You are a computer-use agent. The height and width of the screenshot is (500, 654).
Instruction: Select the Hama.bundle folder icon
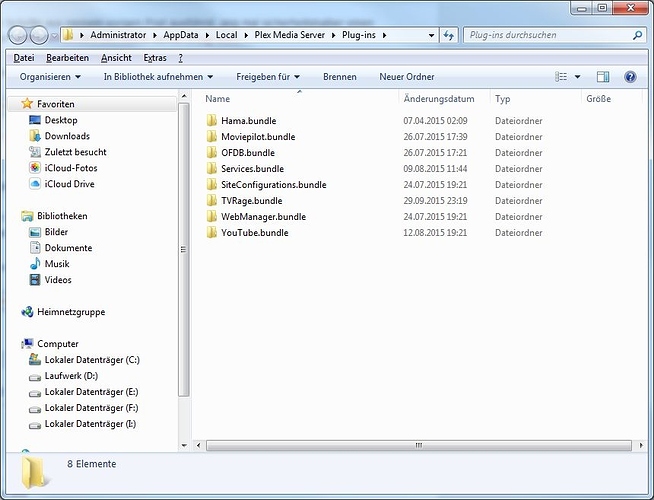[x=211, y=121]
